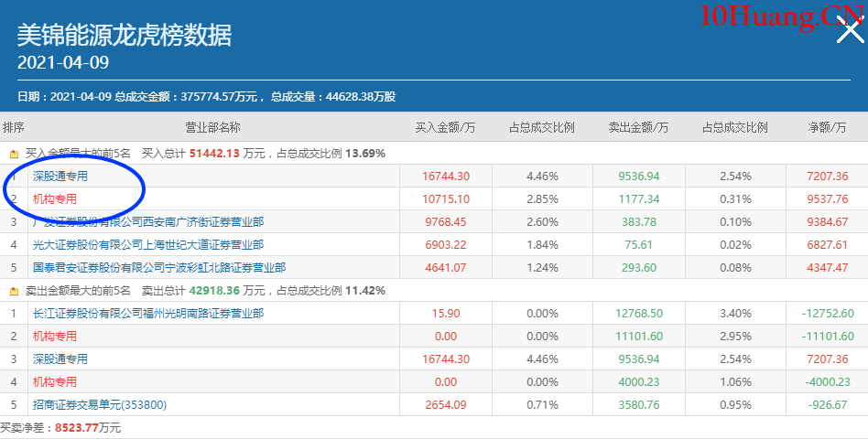
Task: Select buy amount 2654.09
Action: tap(446, 405)
